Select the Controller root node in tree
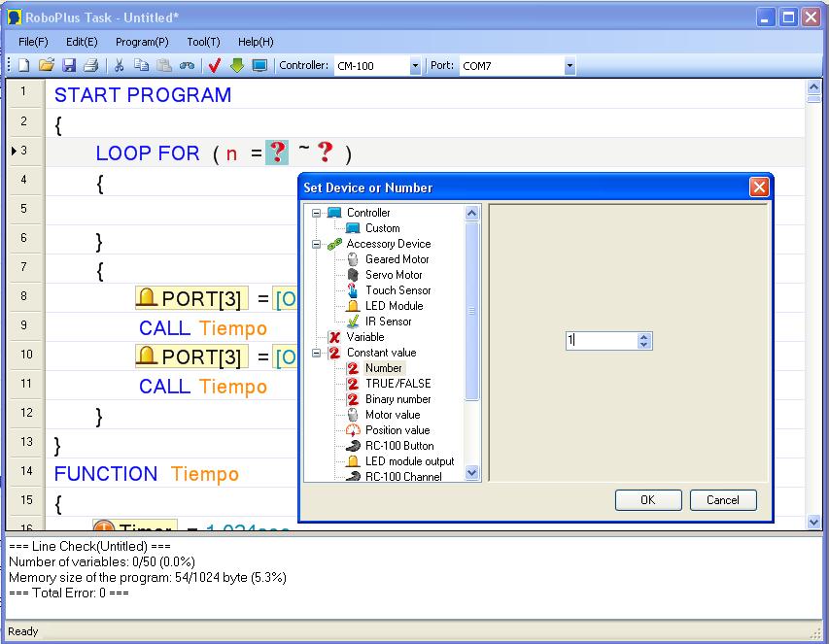 point(368,213)
